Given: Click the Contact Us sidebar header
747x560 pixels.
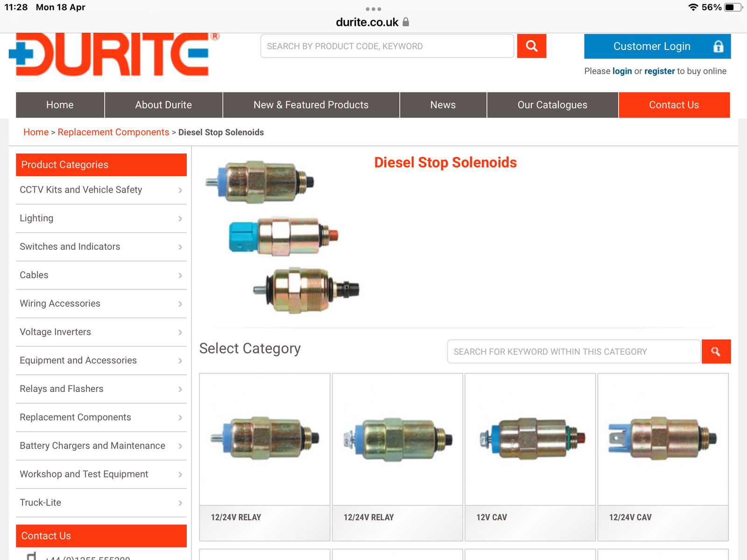Looking at the screenshot, I should point(101,536).
